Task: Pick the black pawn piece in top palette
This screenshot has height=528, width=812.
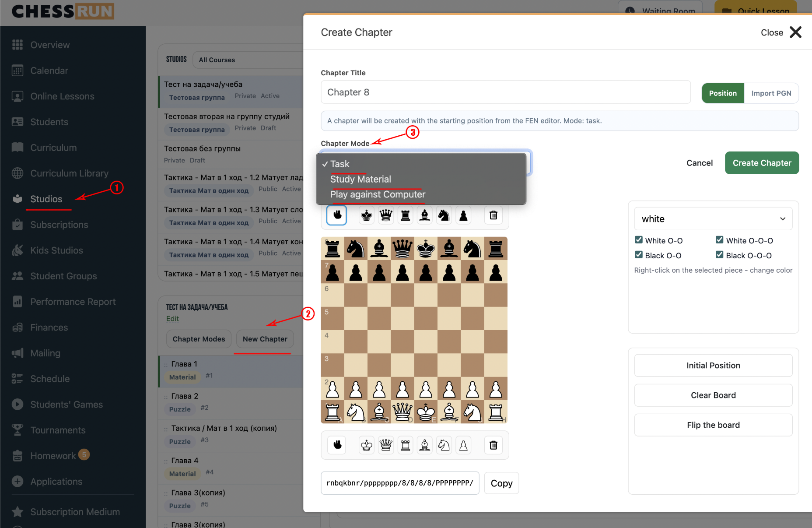Action: coord(463,215)
